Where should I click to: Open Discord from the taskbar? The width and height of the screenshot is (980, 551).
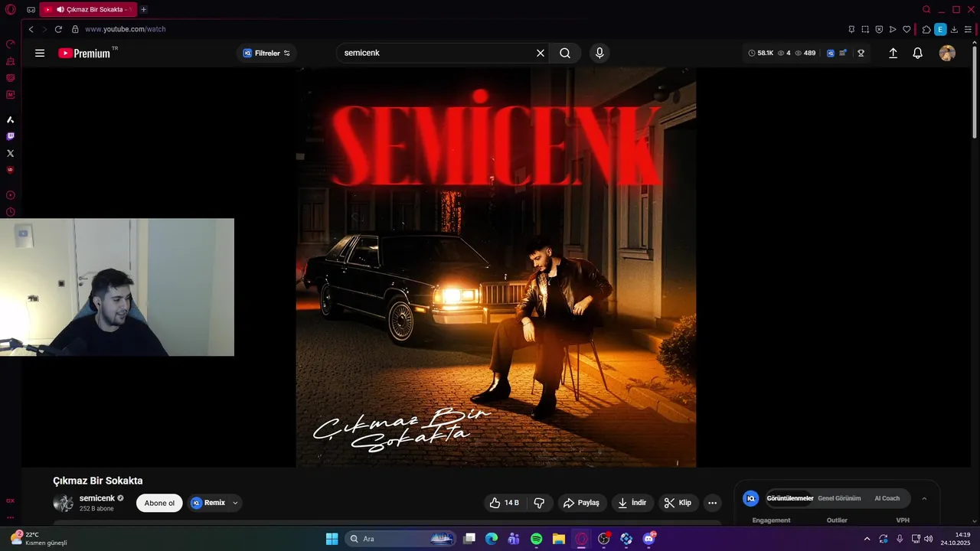tap(648, 539)
